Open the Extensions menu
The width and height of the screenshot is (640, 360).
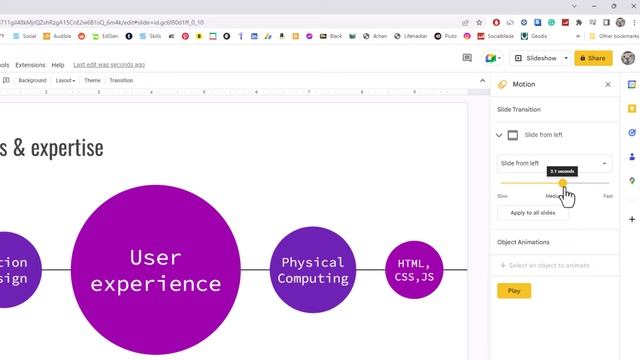tap(30, 65)
